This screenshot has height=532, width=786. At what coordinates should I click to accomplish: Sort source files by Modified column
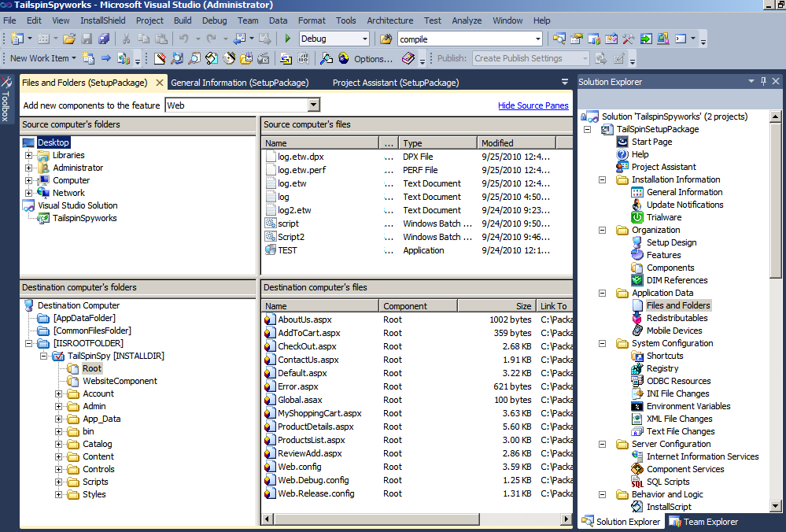515,143
